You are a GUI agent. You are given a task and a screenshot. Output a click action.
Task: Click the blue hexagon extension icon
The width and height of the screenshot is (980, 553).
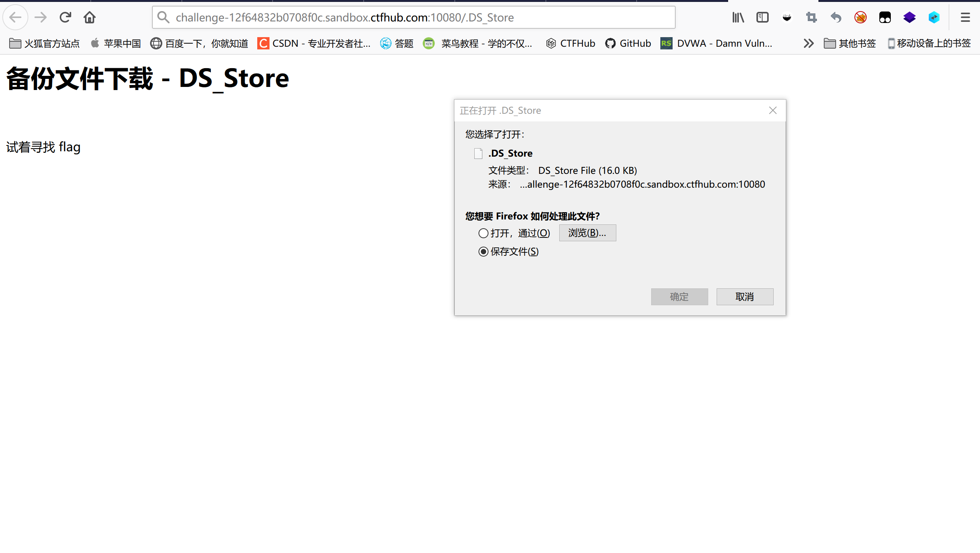point(934,17)
